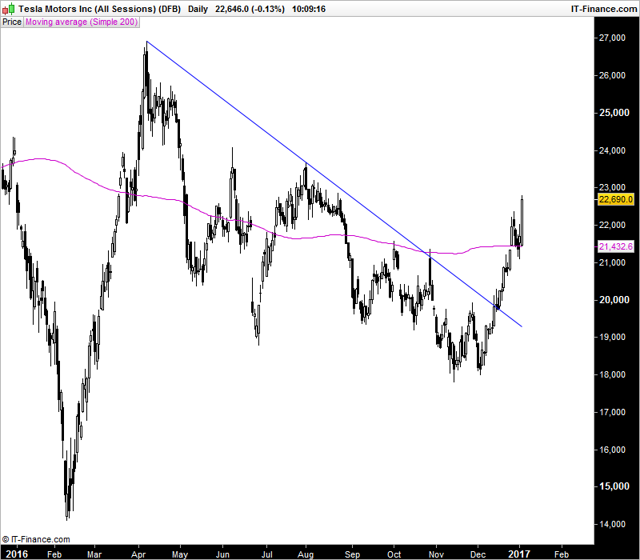Click the 17,000 price axis label
The height and width of the screenshot is (560, 640).
pyautogui.click(x=612, y=412)
